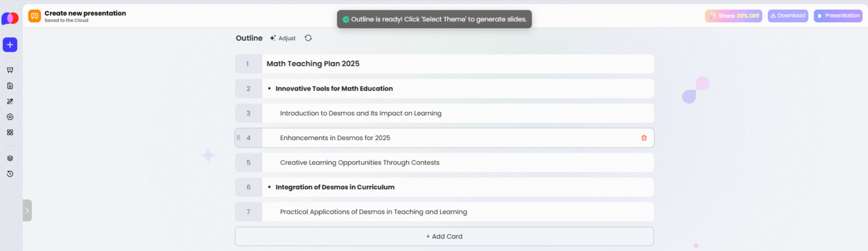The image size is (868, 251).
Task: Click card number 2 label
Action: coord(248,89)
